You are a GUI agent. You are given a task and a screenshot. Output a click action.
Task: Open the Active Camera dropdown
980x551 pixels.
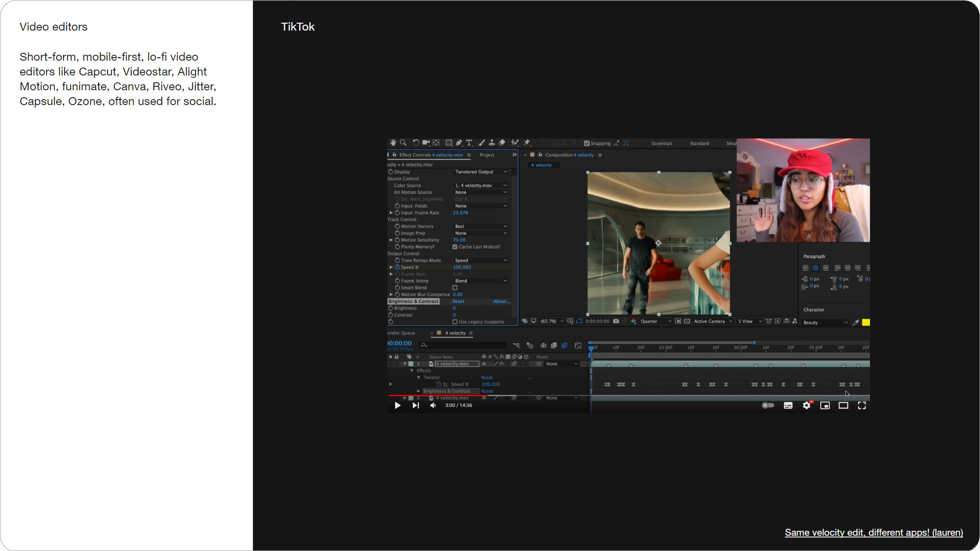coord(713,322)
